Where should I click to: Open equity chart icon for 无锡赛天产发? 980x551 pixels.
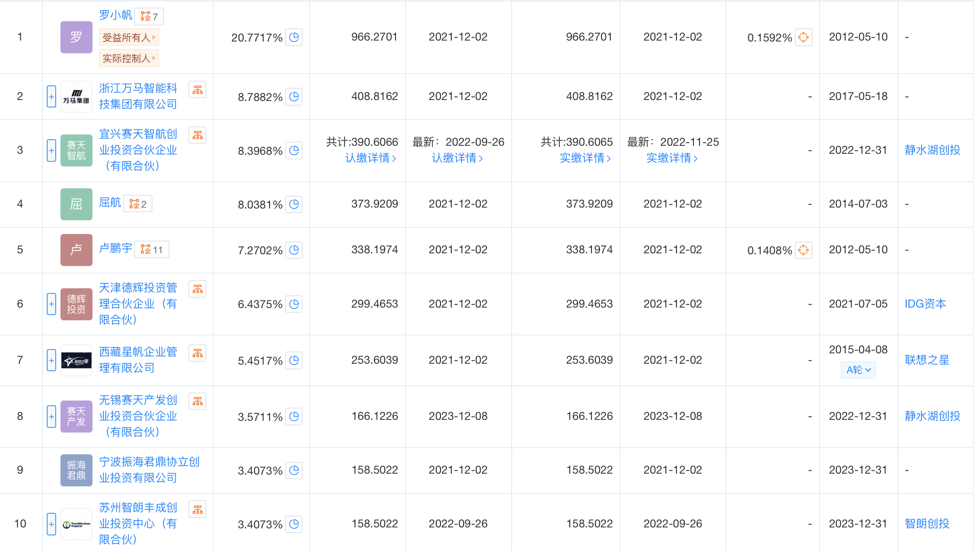tap(197, 401)
